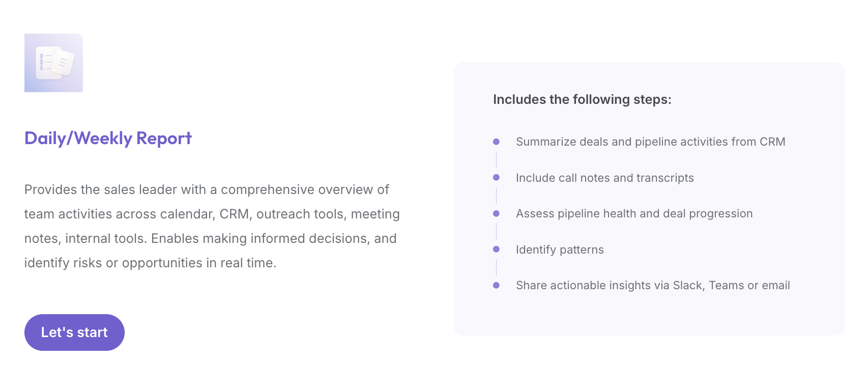Click the connector line below Include call notes bullet

tap(496, 196)
